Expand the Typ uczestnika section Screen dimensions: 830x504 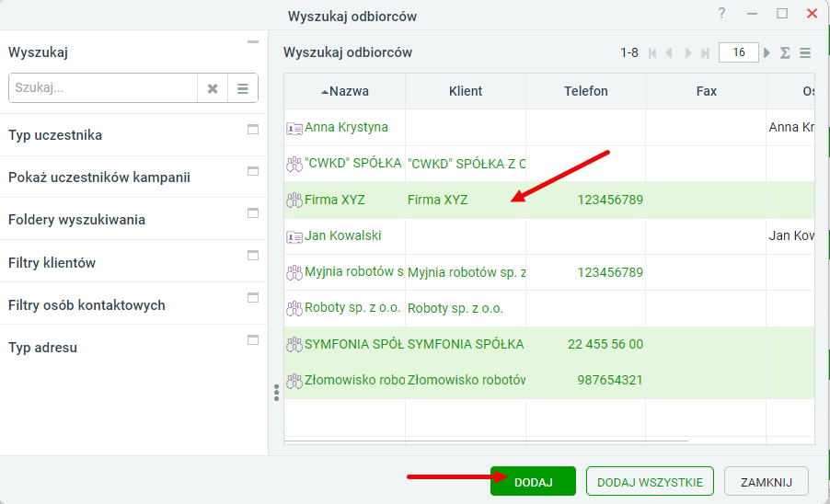[253, 130]
